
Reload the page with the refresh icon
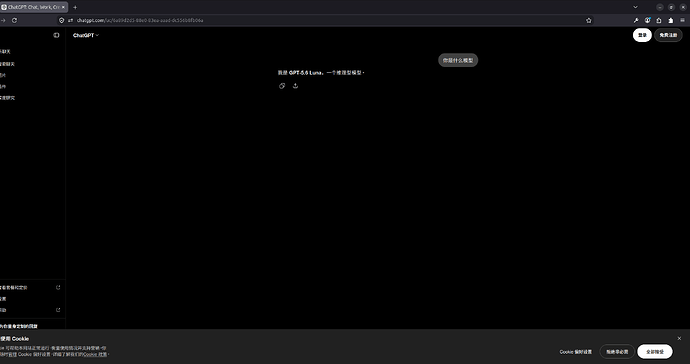(15, 20)
